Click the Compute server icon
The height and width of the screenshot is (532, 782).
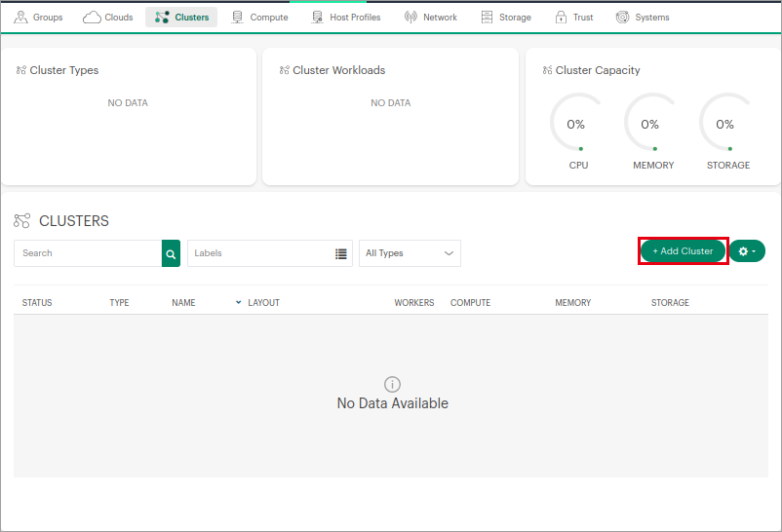237,17
